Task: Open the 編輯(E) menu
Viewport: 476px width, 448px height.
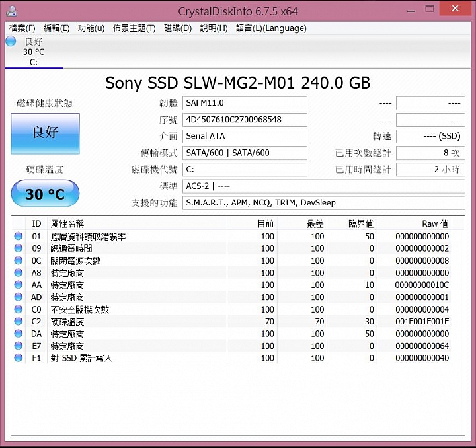Action: pos(56,28)
